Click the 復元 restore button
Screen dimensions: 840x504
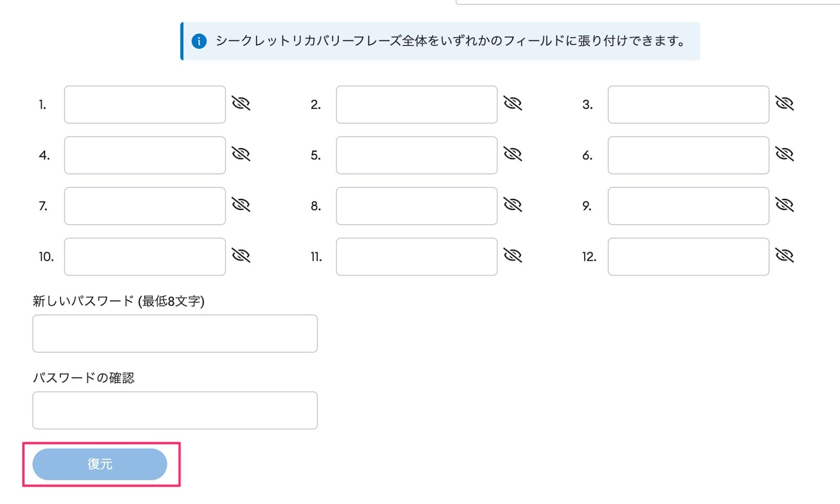click(100, 464)
